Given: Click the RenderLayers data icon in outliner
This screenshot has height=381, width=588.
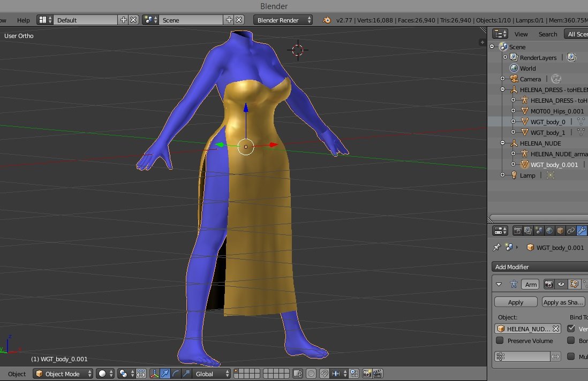Looking at the screenshot, I should (x=571, y=57).
